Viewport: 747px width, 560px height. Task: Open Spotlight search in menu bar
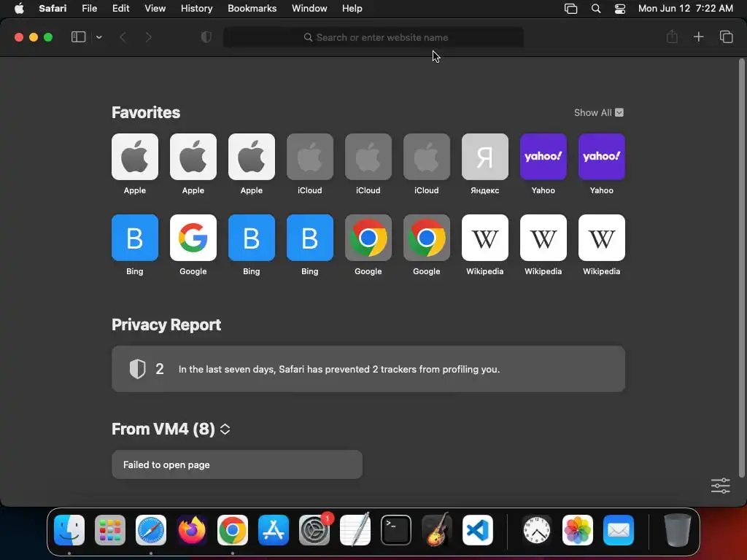(595, 9)
